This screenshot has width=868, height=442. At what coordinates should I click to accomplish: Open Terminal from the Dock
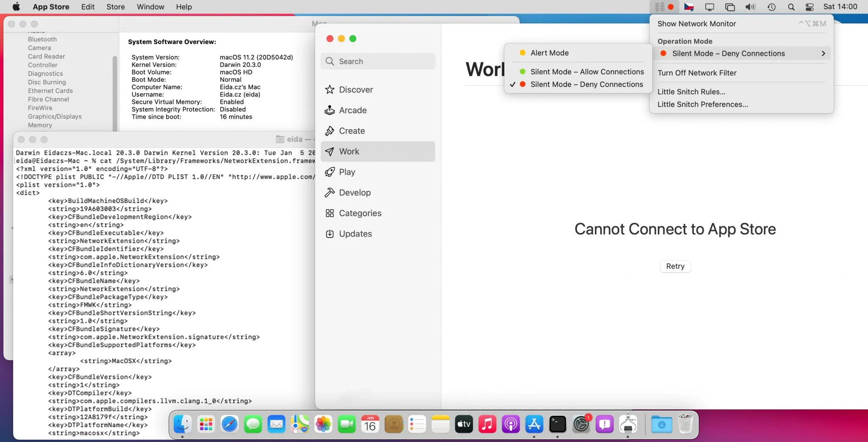(558, 424)
